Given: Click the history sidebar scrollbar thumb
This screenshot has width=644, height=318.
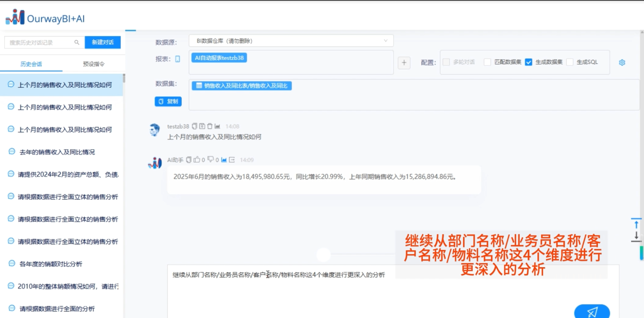Looking at the screenshot, I should tap(124, 78).
